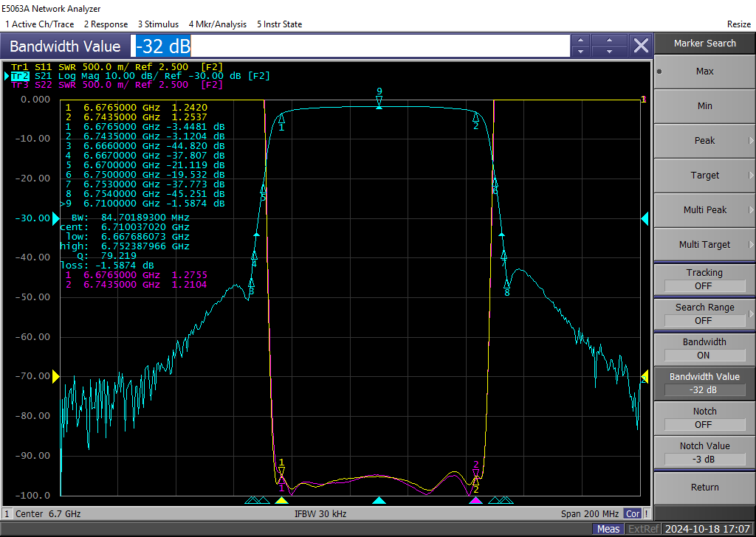Click the Bandwidth Value input field
756x537 pixels.
351,46
